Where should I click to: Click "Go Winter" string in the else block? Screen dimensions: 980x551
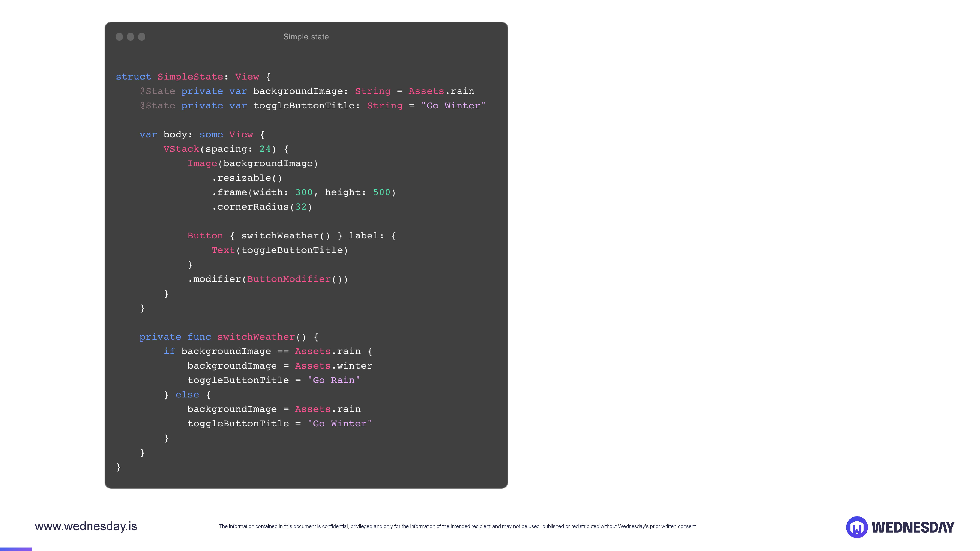(x=340, y=424)
